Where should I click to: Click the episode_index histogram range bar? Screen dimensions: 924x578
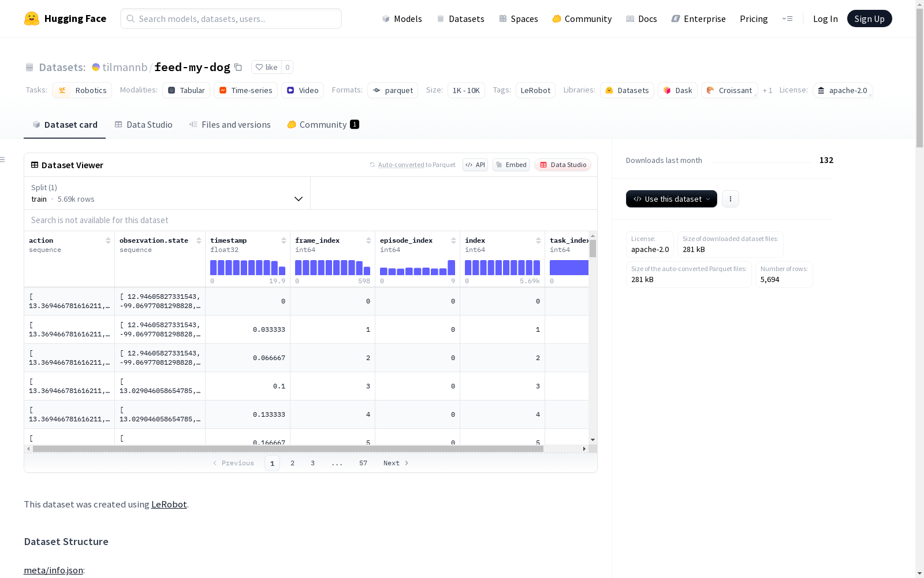[418, 268]
